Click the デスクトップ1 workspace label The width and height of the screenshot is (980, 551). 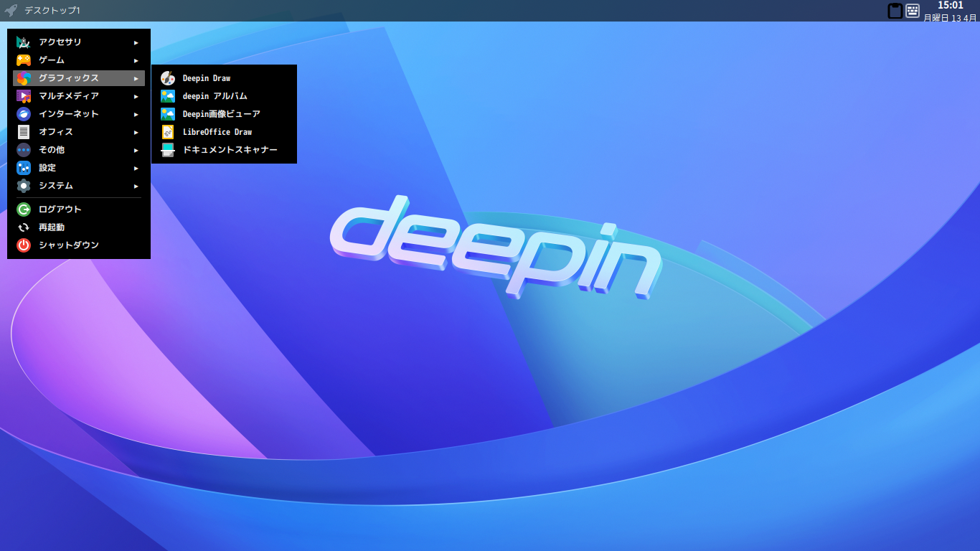click(x=52, y=11)
